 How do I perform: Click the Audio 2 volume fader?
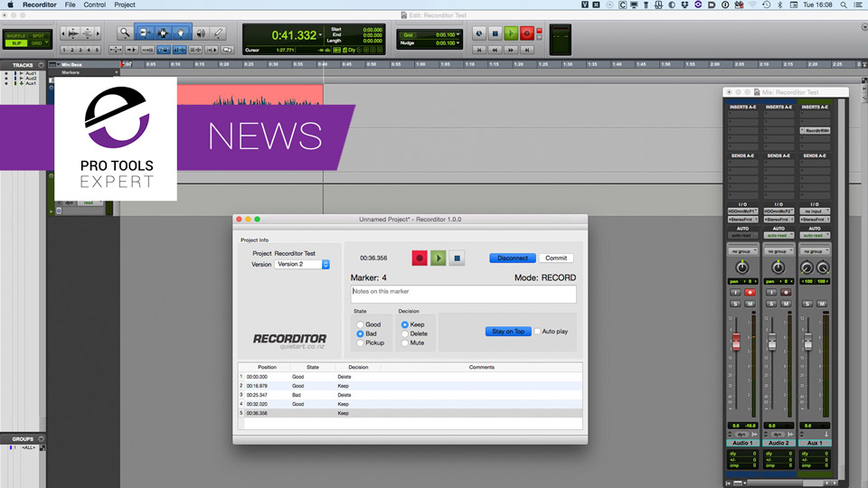point(771,342)
